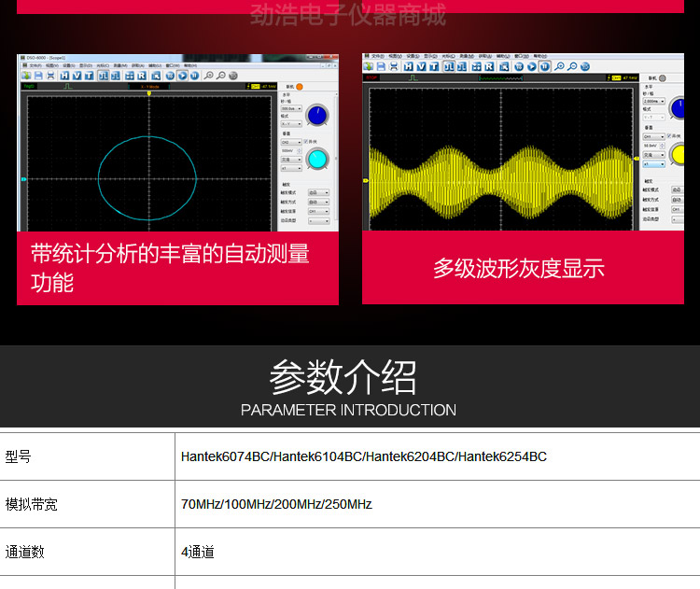This screenshot has height=589, width=700.
Task: Click Run play icon in right yellow-waveform scope
Action: 532,66
